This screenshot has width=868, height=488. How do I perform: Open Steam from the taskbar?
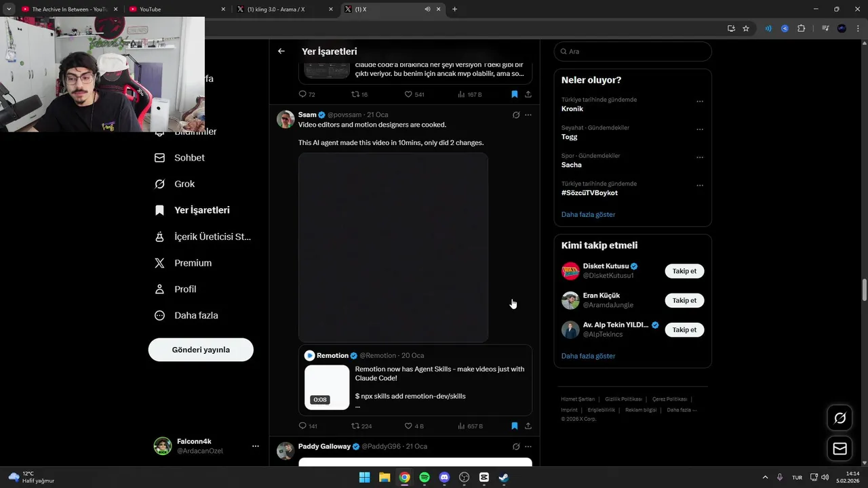[x=504, y=477]
